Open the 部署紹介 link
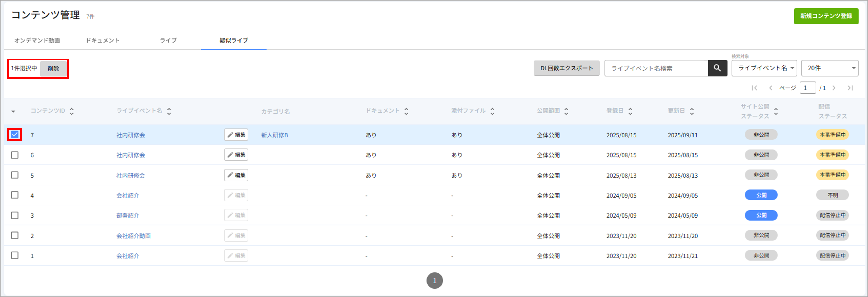The width and height of the screenshot is (868, 297). [128, 216]
